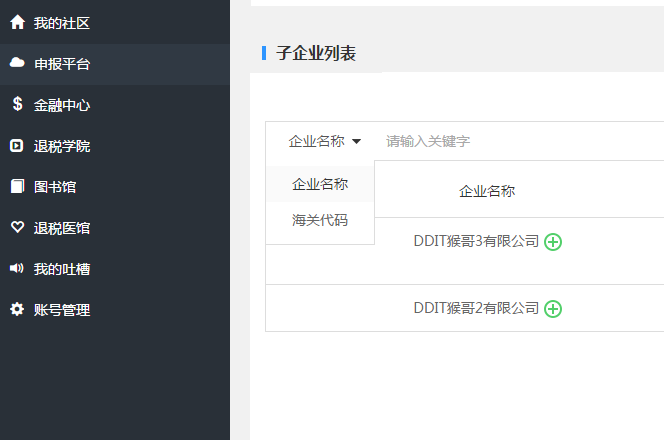Click the play icon beside 退税学院
The image size is (664, 440).
pyautogui.click(x=17, y=146)
